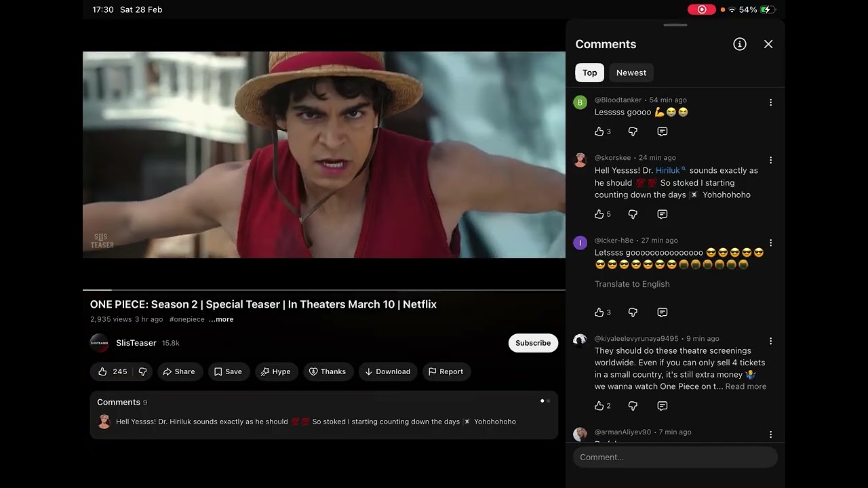Dislike @kiyaleelevyrunaya9495's comment
The width and height of the screenshot is (868, 488).
point(633,406)
